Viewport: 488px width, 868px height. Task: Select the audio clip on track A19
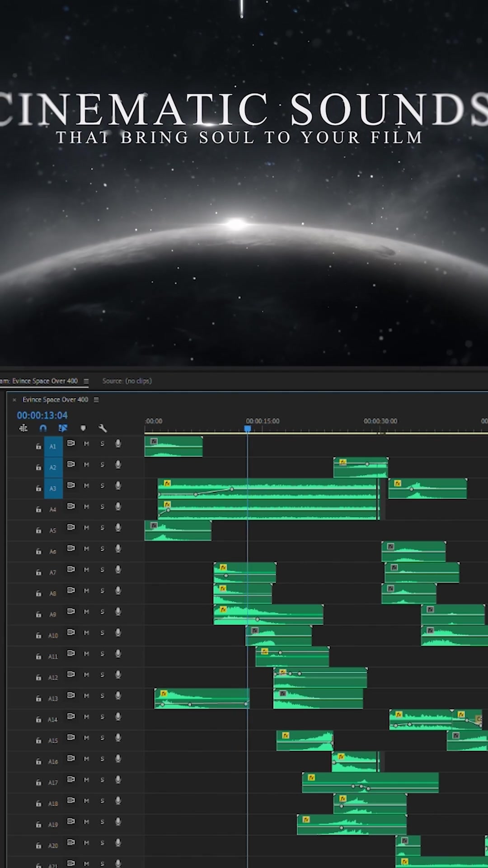point(352,825)
